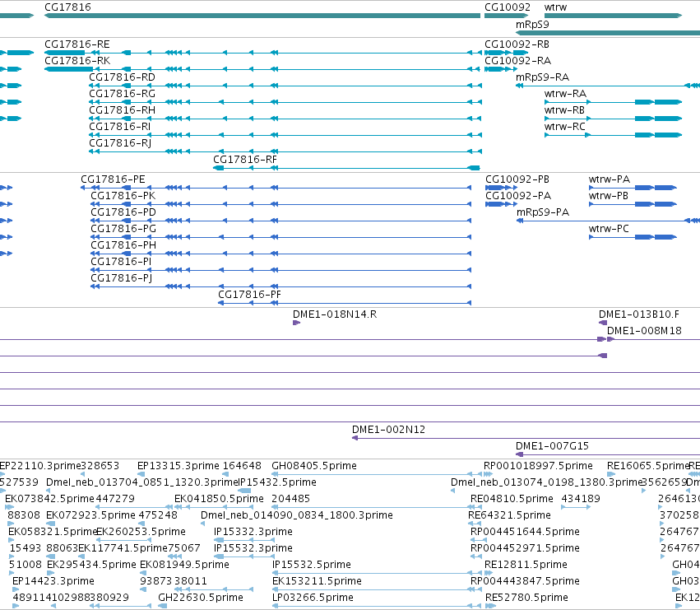
Task: Select EST RE04810.5prime
Action: pyautogui.click(x=512, y=499)
